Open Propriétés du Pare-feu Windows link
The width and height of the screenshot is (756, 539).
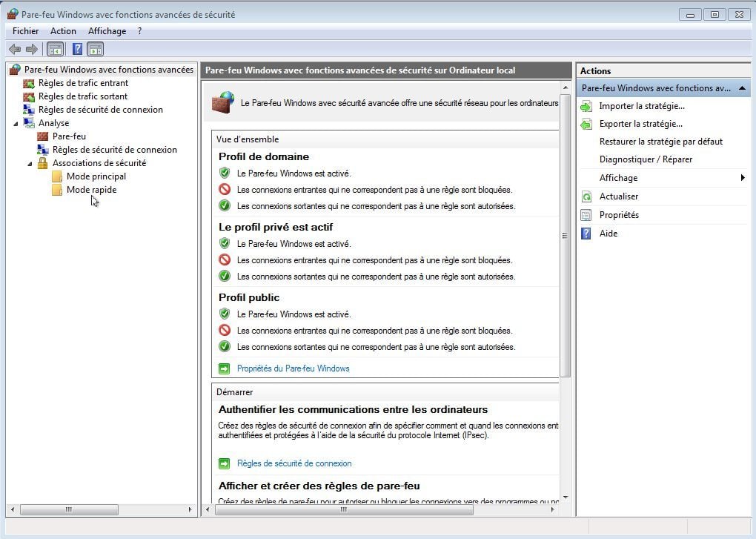point(294,368)
